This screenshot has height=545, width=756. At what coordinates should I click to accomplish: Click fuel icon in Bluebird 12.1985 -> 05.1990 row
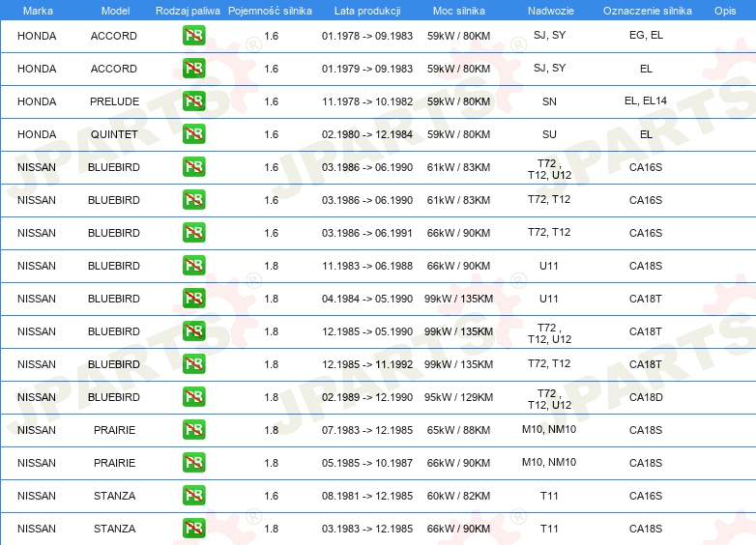coord(193,331)
